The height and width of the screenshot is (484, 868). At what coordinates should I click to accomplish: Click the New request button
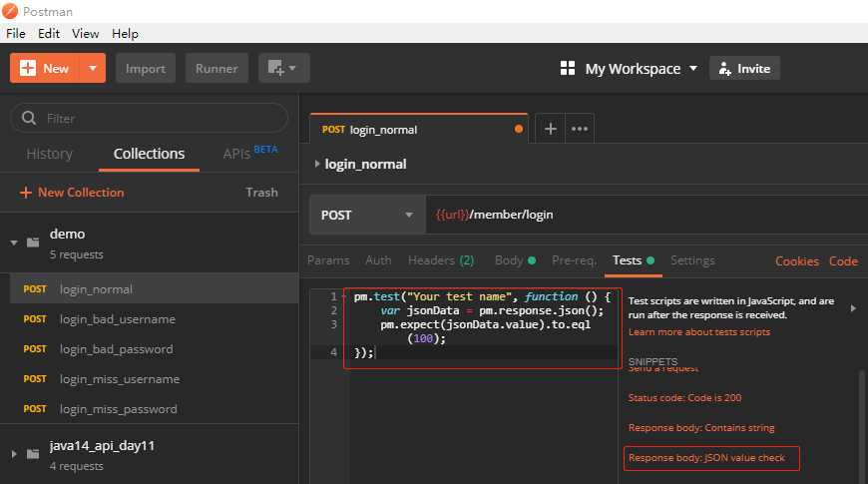click(x=45, y=68)
